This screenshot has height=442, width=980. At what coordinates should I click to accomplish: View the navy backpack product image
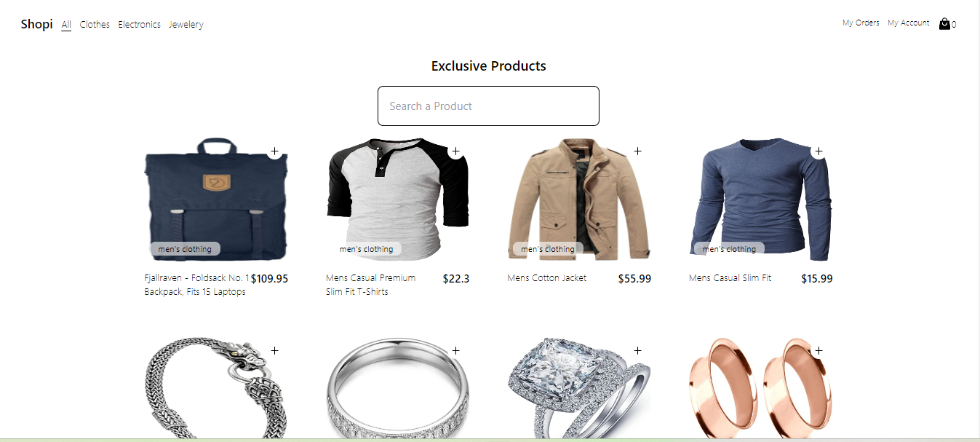tap(216, 199)
